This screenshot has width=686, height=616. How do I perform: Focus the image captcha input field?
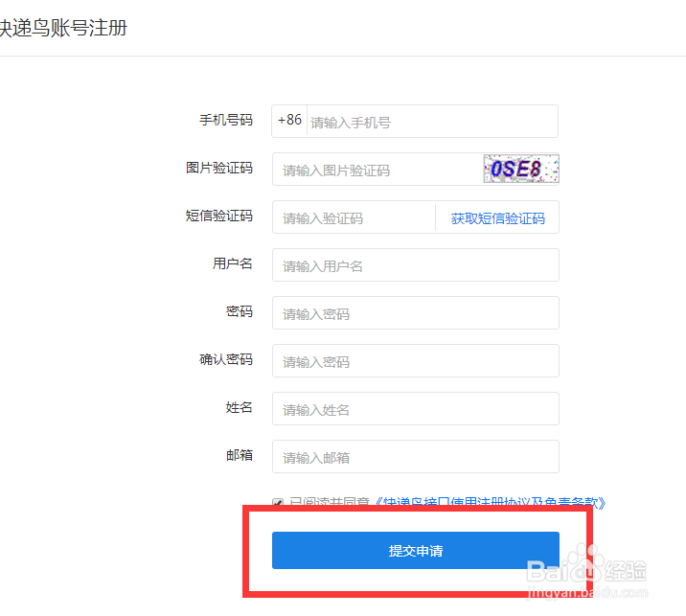(x=377, y=170)
